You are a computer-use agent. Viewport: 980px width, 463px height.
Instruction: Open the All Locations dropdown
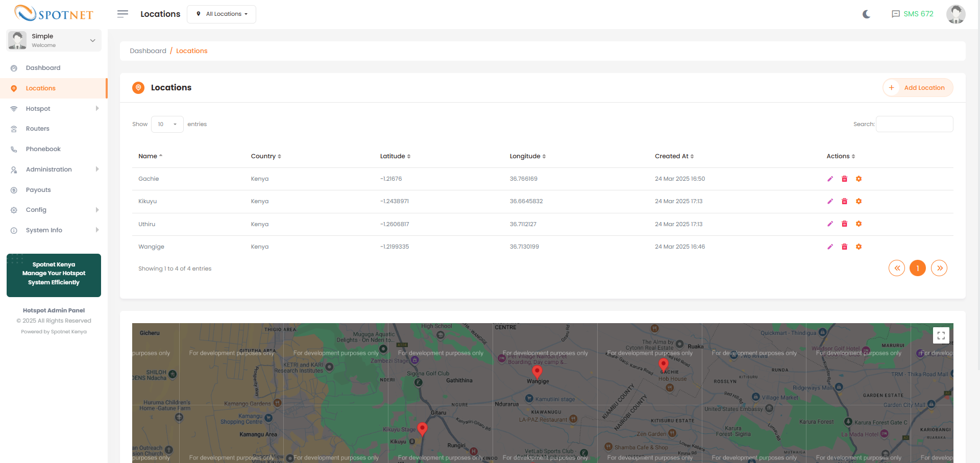[x=222, y=14]
